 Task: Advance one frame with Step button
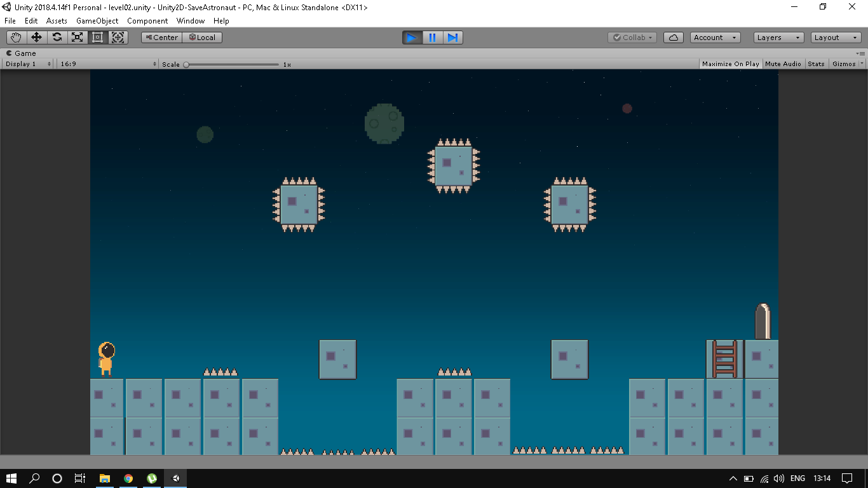tap(452, 37)
